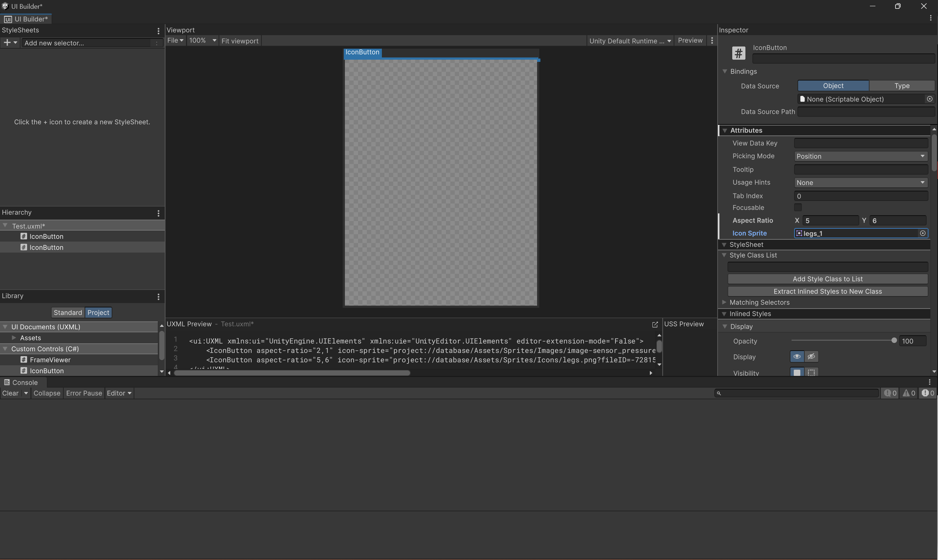
Task: Click Extract Inlined Styles to New Class
Action: click(x=827, y=291)
